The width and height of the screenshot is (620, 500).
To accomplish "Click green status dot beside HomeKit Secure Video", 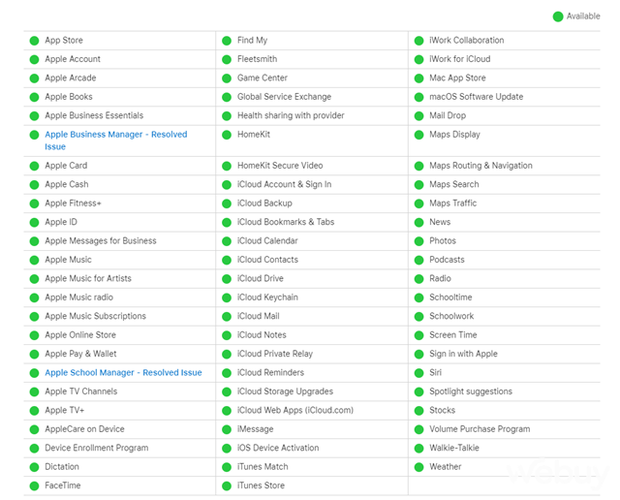I will [227, 166].
